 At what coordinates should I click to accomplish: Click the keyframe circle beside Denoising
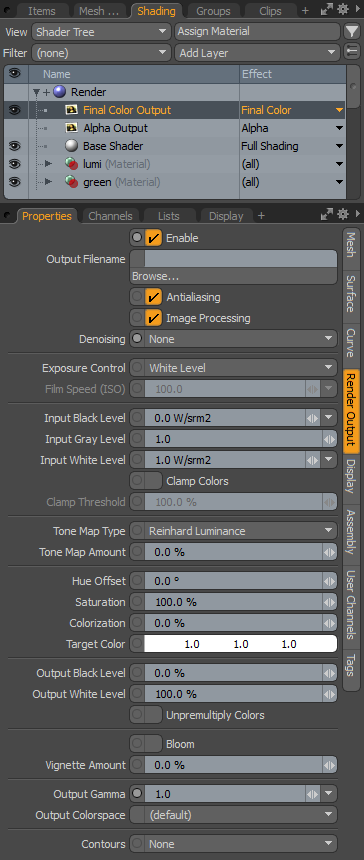click(137, 339)
